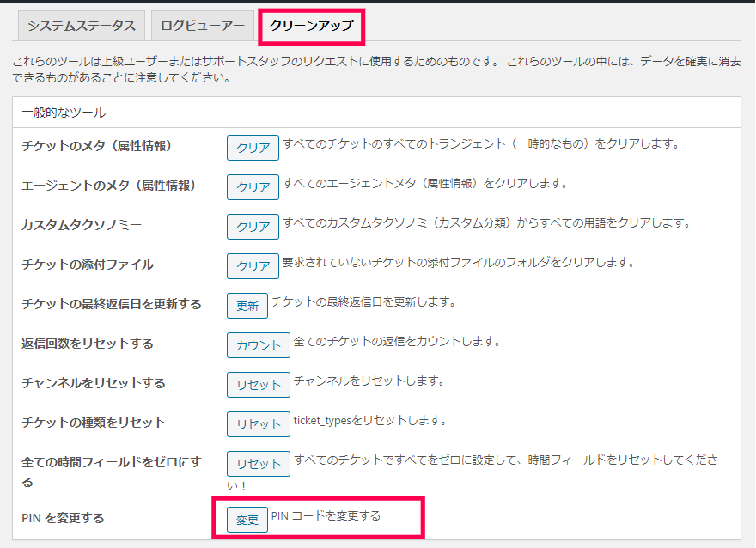Image resolution: width=756 pixels, height=548 pixels.
Task: Click the label 返信回数をリセットする
Action: point(88,344)
